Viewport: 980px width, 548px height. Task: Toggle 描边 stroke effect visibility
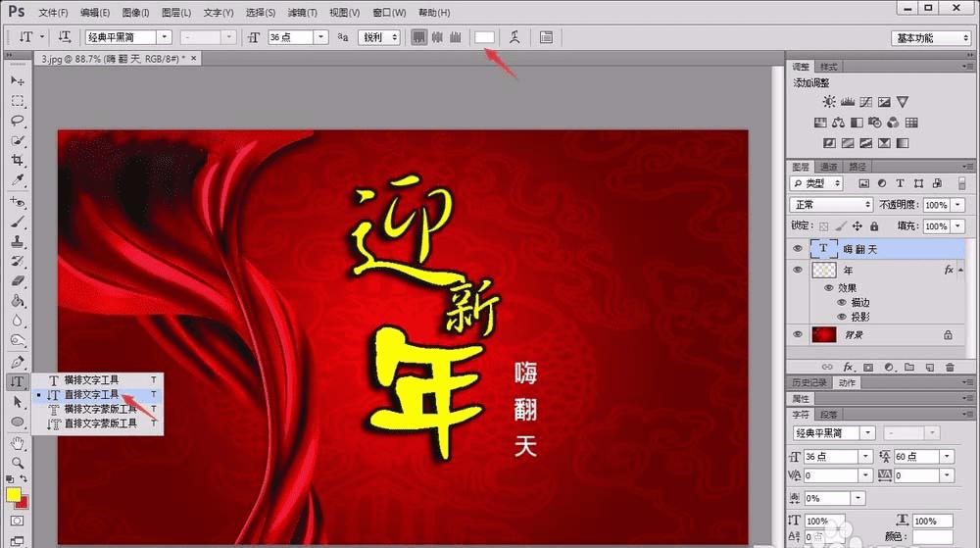click(x=842, y=303)
